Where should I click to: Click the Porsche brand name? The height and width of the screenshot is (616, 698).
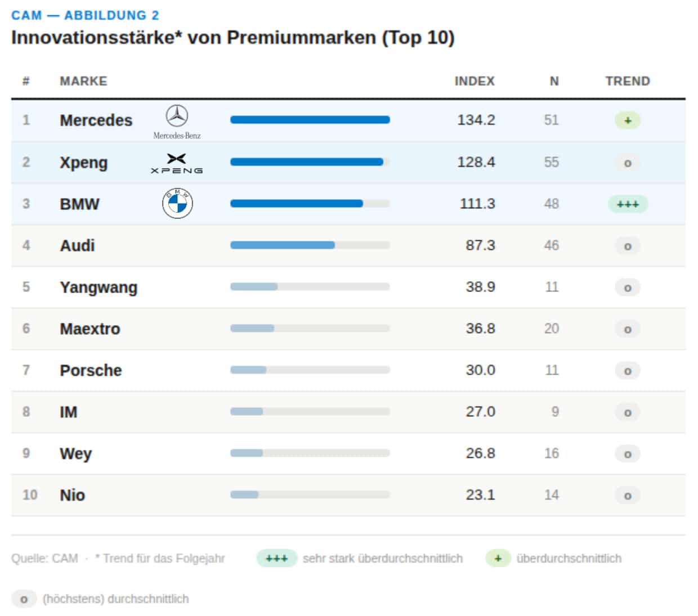tap(91, 370)
